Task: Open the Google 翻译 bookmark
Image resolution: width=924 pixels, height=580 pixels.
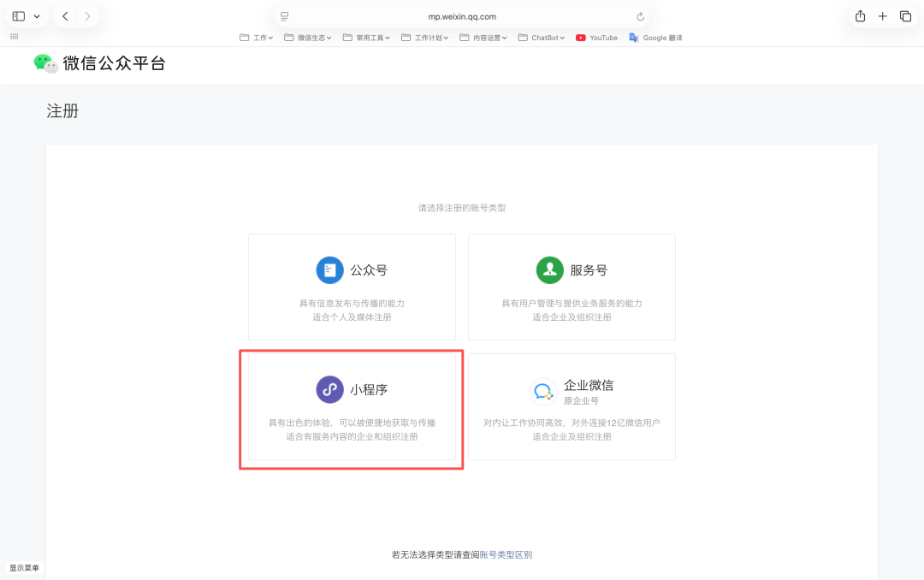Action: point(655,37)
